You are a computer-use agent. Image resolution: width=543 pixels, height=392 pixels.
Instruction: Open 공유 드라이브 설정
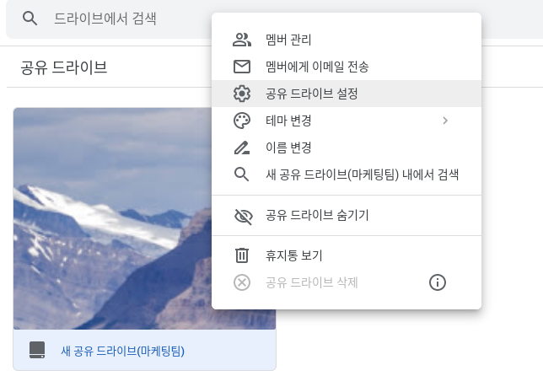[x=347, y=94]
